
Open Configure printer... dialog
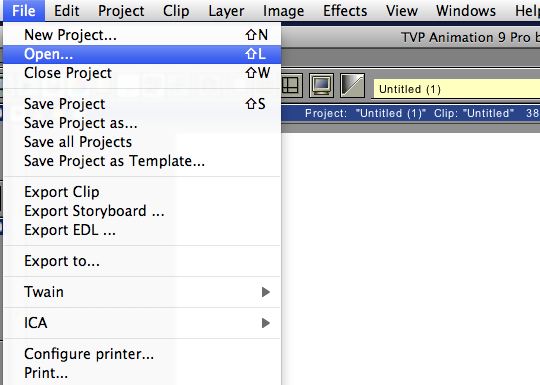pyautogui.click(x=142, y=354)
